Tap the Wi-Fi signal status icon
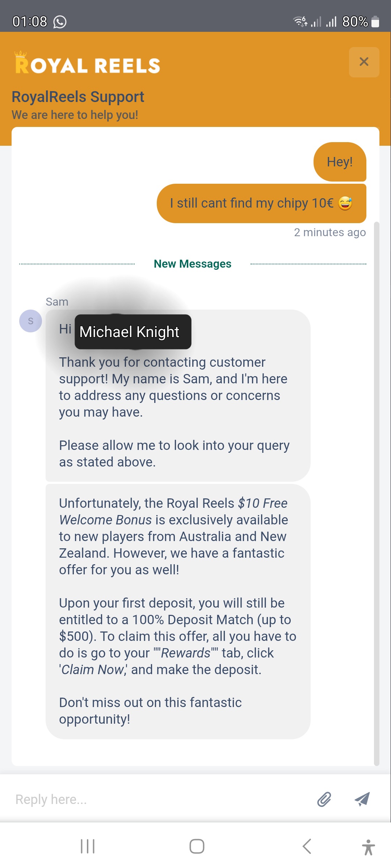 pos(300,22)
